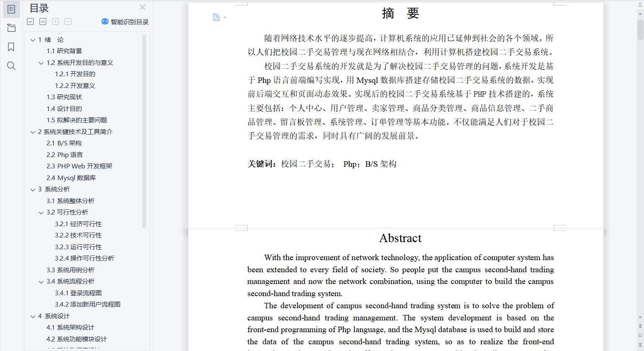Go to 3.2.3 运行可行性
The height and width of the screenshot is (351, 644).
[78, 247]
